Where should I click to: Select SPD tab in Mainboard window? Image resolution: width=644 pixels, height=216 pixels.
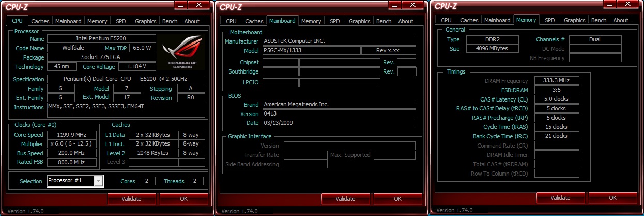[x=335, y=21]
